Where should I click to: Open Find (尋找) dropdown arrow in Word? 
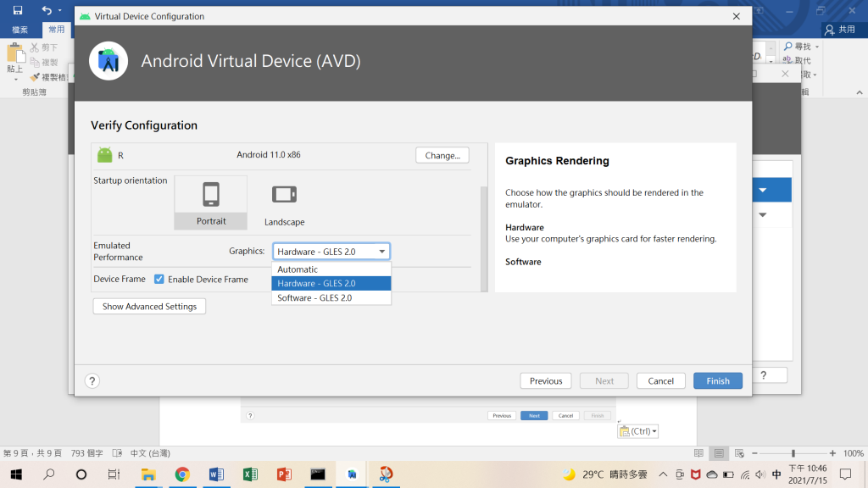(x=817, y=47)
